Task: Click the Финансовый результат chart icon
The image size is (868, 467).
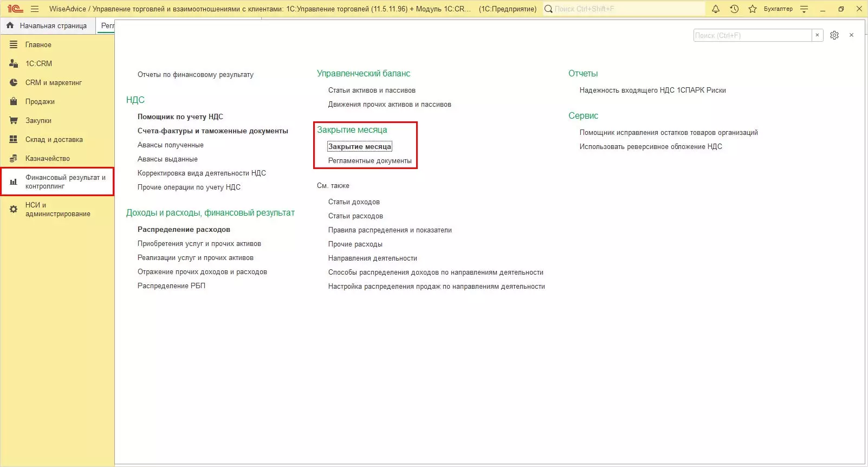Action: point(14,181)
